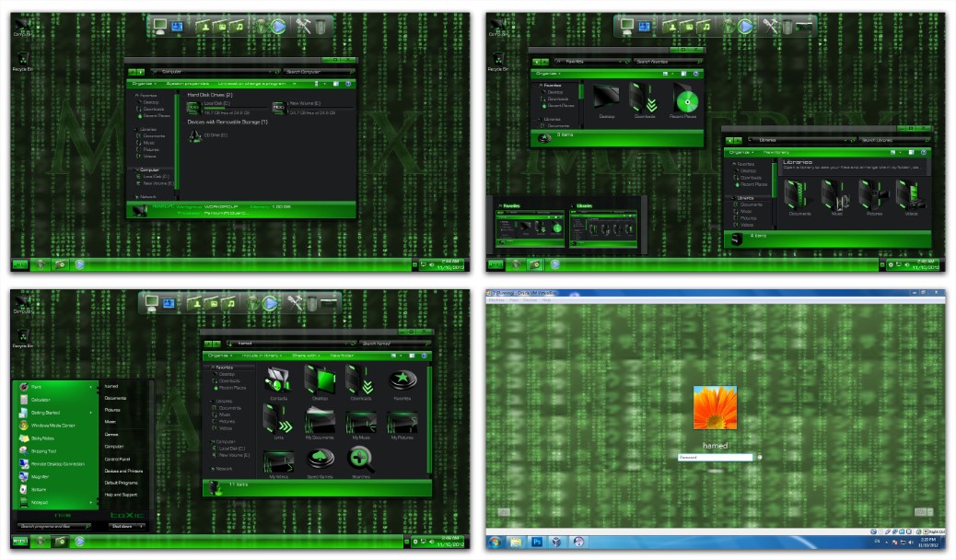Open the Devices menu in VirtualBox

click(x=530, y=300)
